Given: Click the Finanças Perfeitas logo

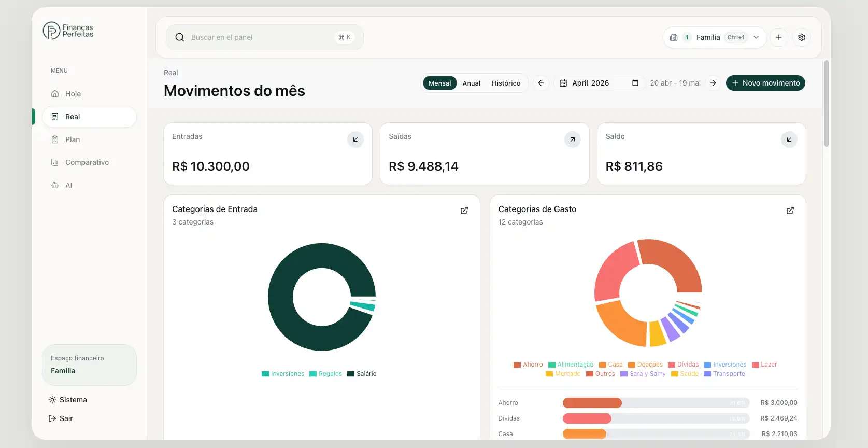Looking at the screenshot, I should (68, 31).
